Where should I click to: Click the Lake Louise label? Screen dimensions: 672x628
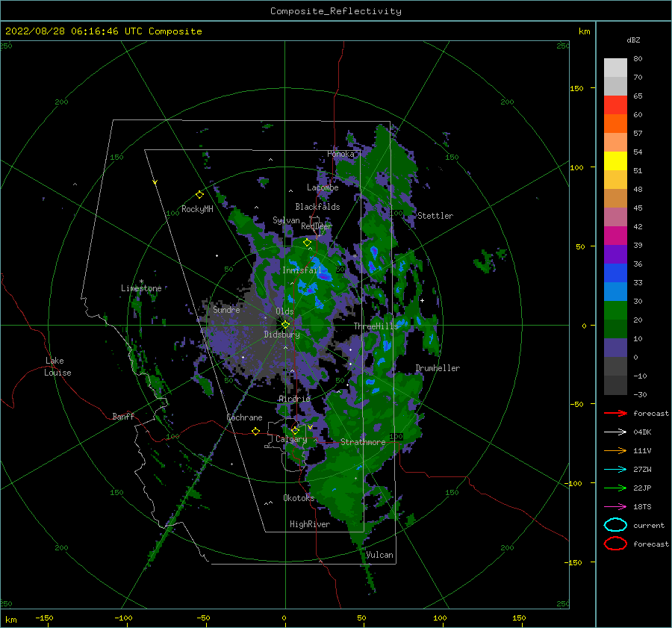57,367
